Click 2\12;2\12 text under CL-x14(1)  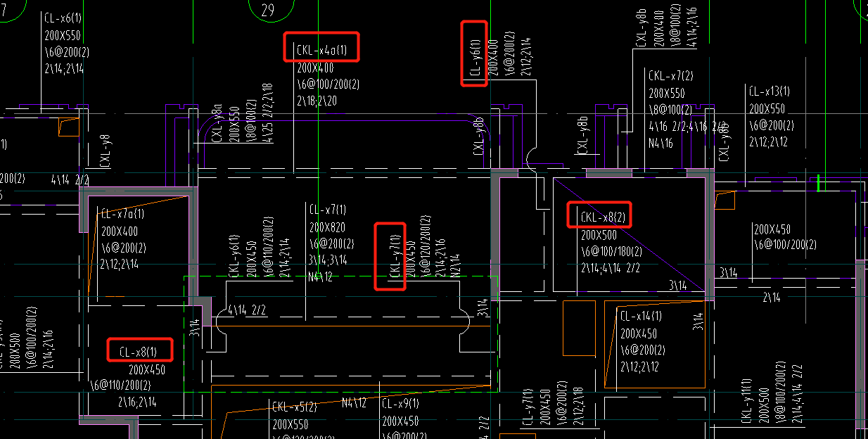pos(639,367)
